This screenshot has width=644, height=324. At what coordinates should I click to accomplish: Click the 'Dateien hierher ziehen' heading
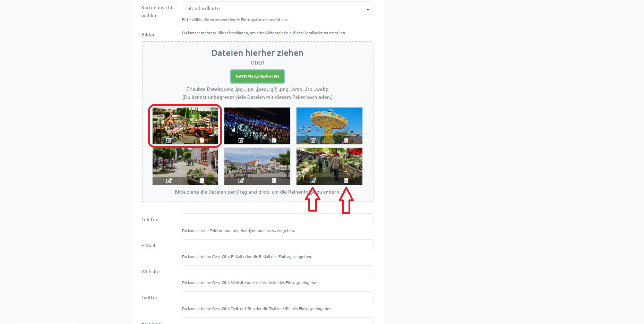(x=257, y=53)
